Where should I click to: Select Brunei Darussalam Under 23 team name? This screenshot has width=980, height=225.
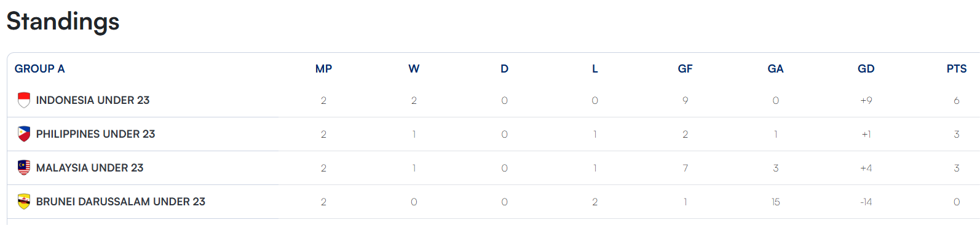pos(121,202)
